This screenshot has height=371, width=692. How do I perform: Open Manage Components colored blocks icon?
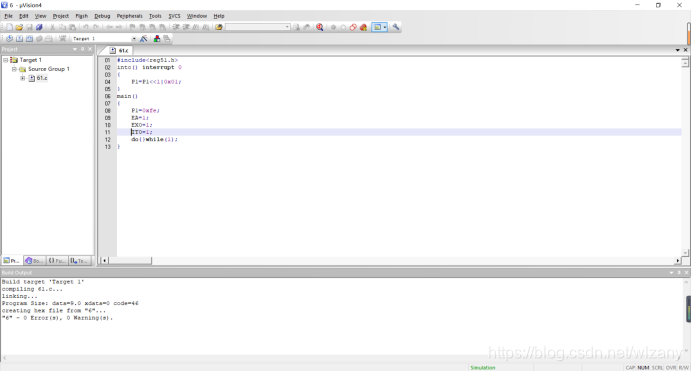tap(157, 39)
